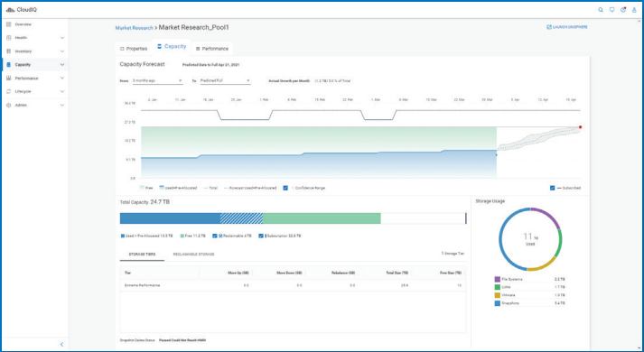Click the Launch Unisphere external-link icon
This screenshot has height=352, width=644.
pos(549,27)
